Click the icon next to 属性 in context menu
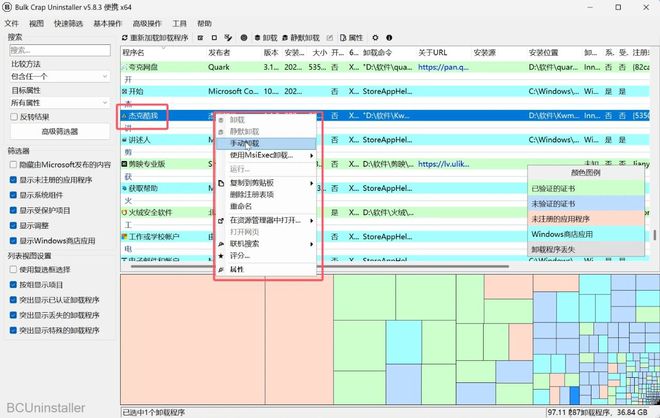Viewport: 660px width, 418px height. [221, 269]
